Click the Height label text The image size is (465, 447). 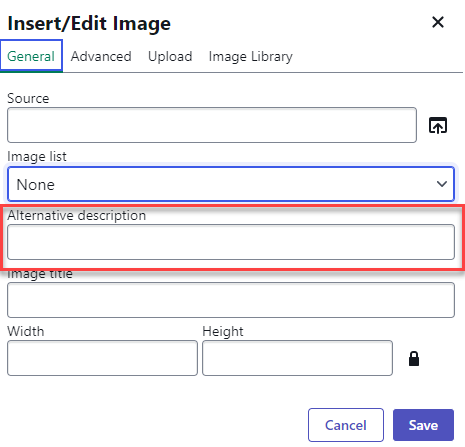coord(223,331)
